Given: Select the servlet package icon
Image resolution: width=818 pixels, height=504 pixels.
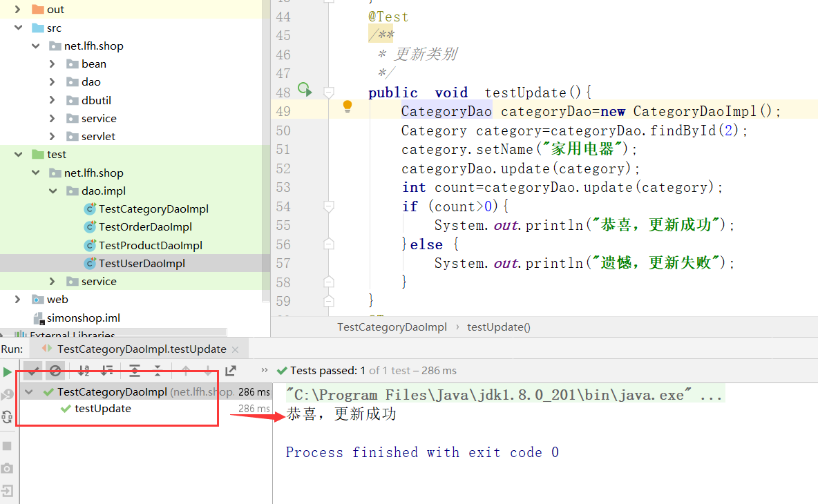Looking at the screenshot, I should (73, 136).
